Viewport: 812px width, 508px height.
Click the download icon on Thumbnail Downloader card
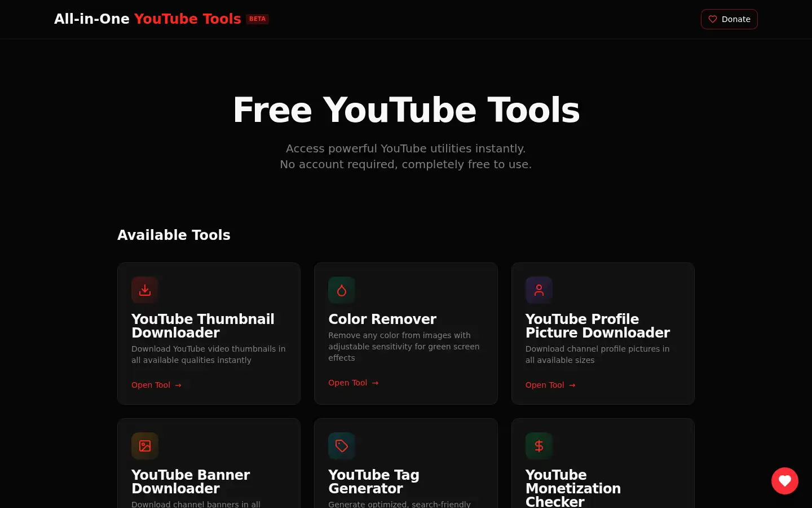(x=145, y=290)
